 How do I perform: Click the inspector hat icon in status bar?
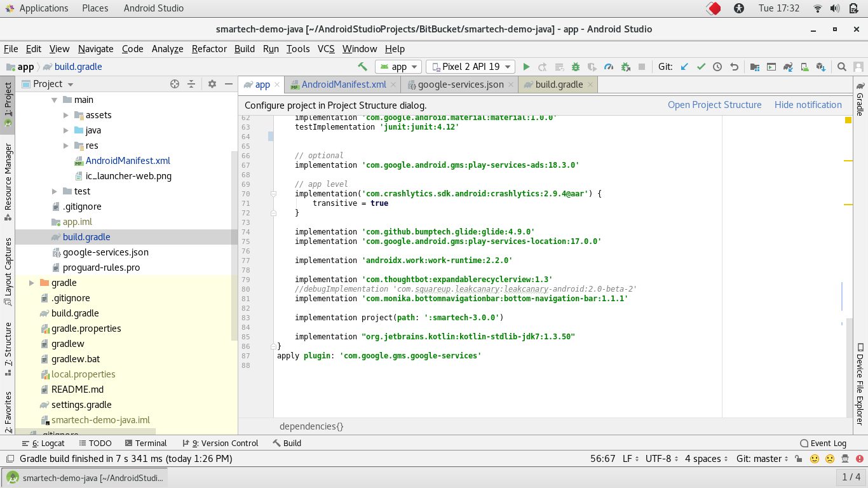846,459
